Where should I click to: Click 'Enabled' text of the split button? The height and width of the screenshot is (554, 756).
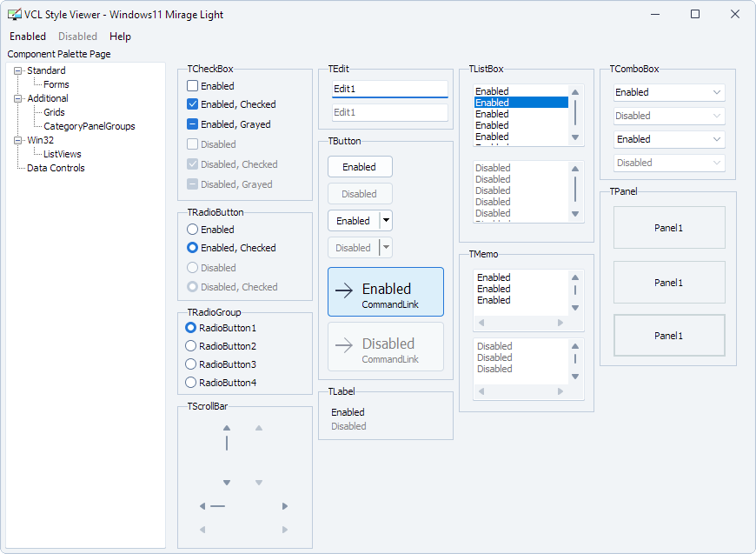[x=354, y=221]
